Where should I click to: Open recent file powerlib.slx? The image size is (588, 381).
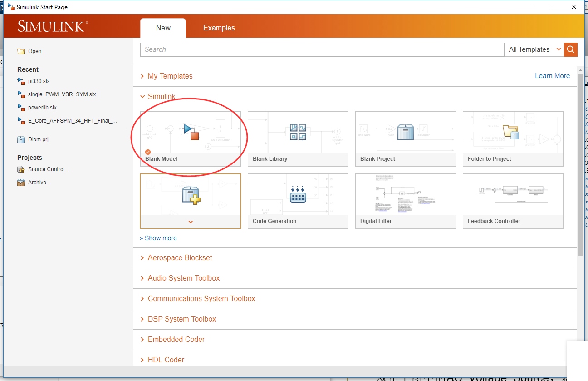(x=42, y=108)
